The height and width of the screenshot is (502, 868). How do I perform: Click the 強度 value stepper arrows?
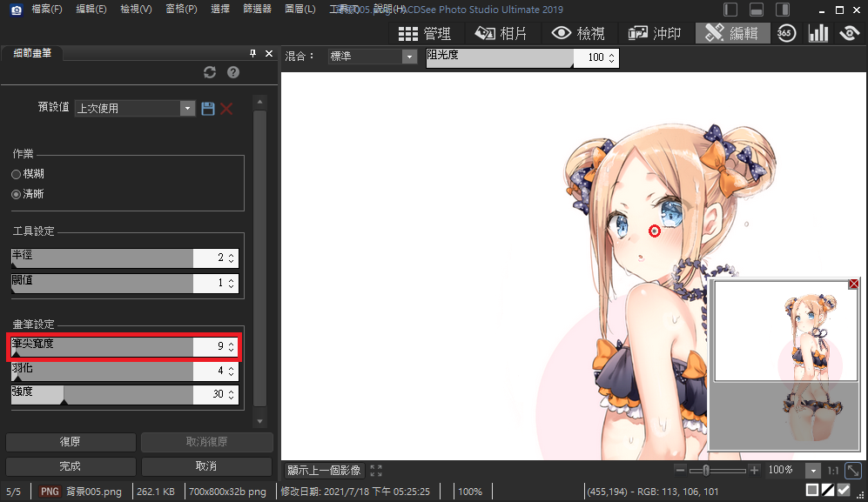[232, 394]
